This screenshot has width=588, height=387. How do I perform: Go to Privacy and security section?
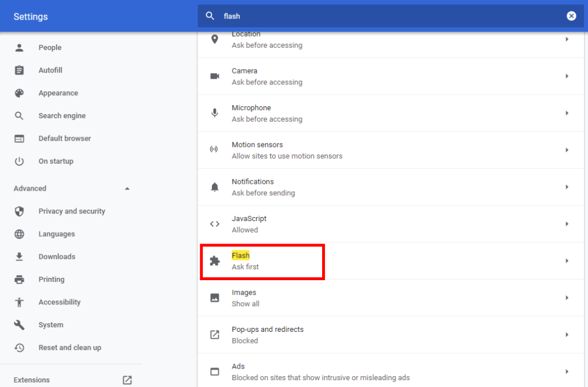tap(72, 211)
